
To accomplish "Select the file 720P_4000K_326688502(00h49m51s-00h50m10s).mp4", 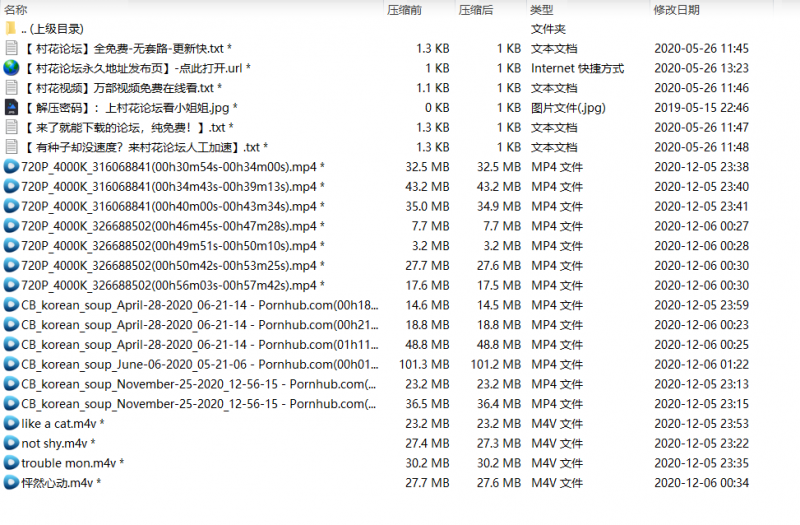I will (x=172, y=246).
